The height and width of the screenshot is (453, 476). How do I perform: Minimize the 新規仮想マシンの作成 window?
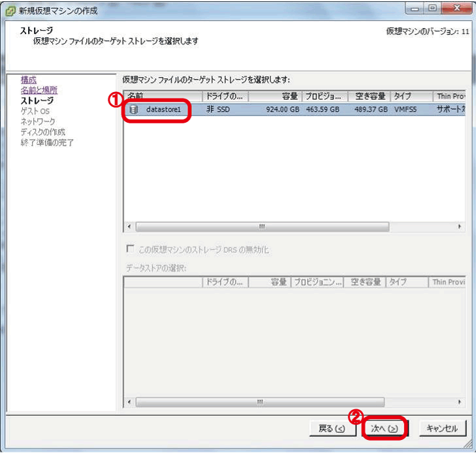click(x=415, y=8)
